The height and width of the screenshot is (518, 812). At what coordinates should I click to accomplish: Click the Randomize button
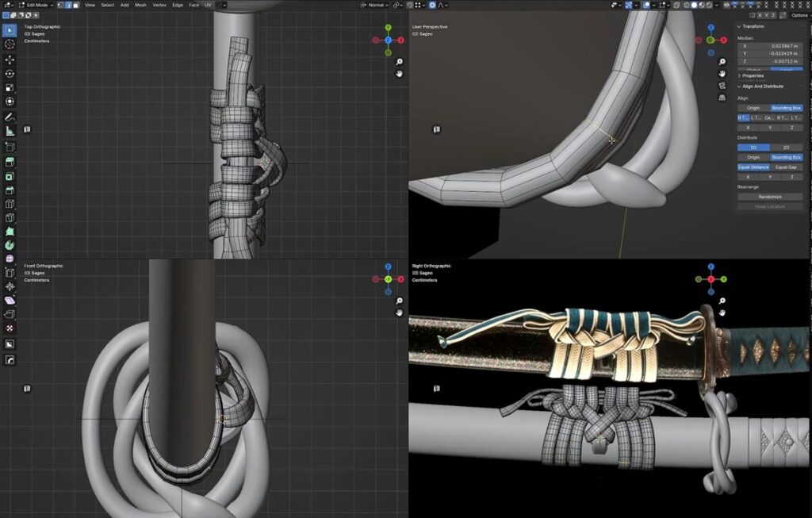pyautogui.click(x=769, y=197)
